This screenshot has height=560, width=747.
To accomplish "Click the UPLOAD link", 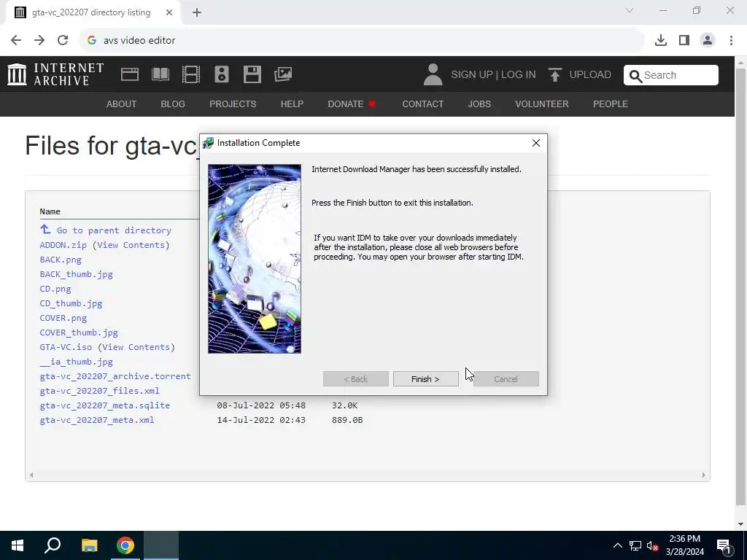I will point(589,75).
